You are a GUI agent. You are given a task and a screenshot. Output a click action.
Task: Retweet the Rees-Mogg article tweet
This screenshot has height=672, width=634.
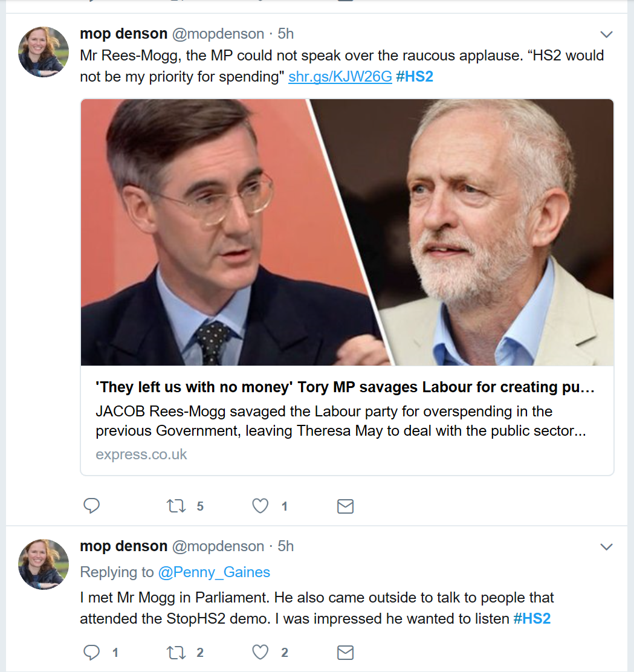(176, 506)
